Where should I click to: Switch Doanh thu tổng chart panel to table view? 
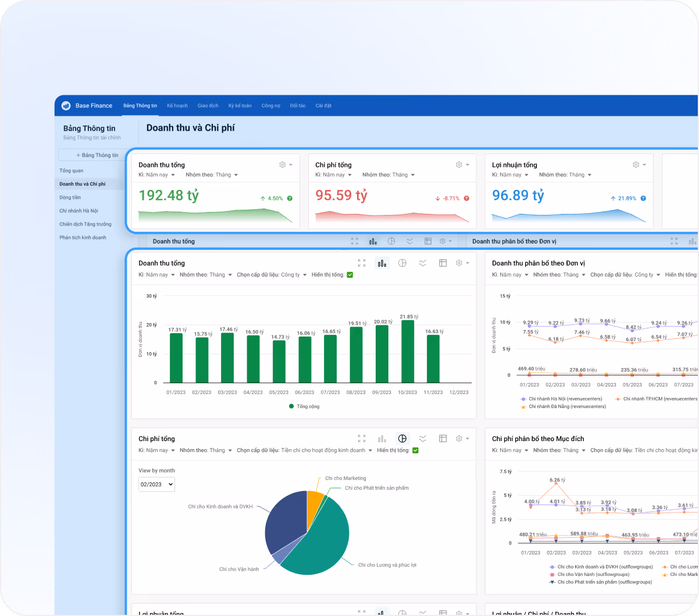pyautogui.click(x=443, y=263)
